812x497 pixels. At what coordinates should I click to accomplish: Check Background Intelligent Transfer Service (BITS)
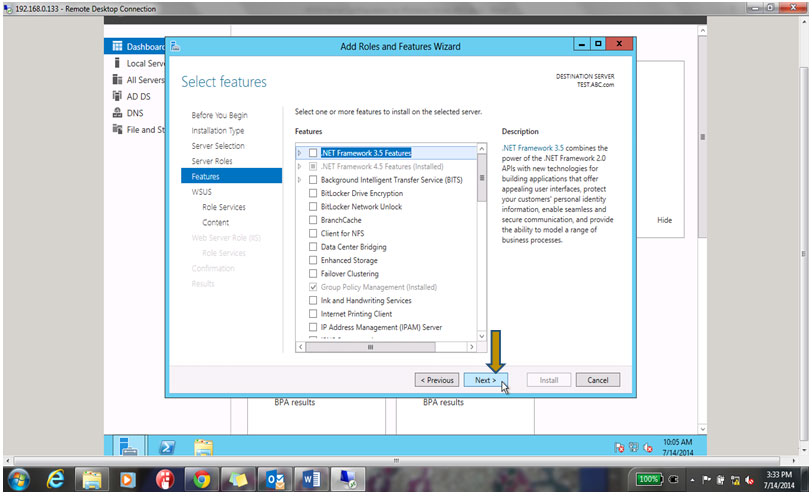[x=313, y=180]
